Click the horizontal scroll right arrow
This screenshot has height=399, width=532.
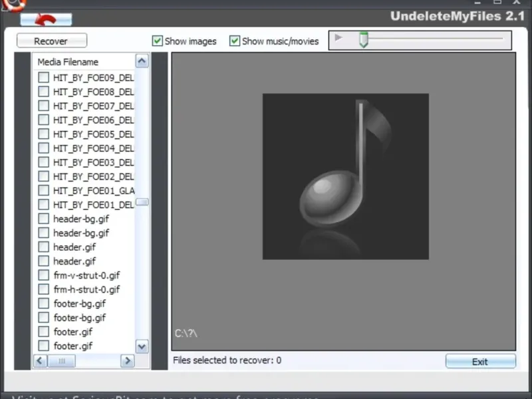[x=127, y=360]
